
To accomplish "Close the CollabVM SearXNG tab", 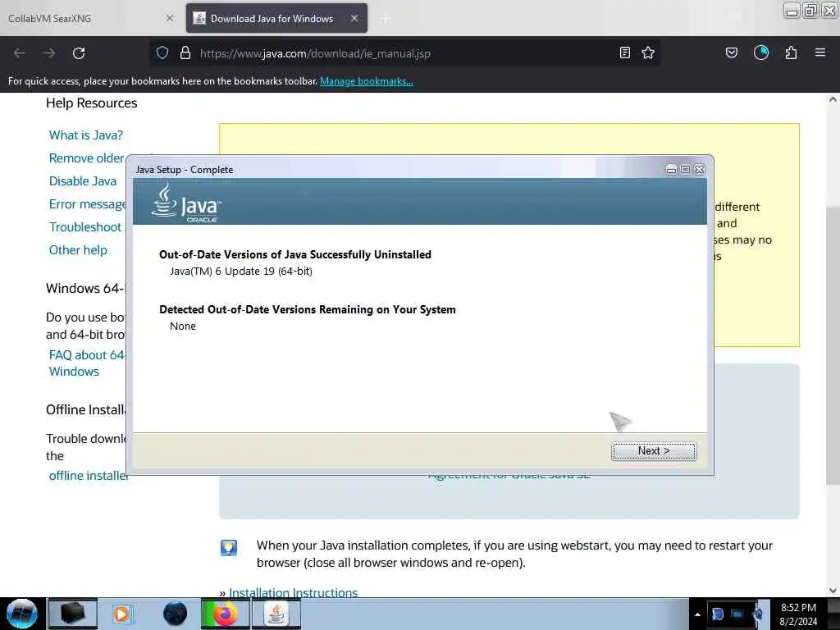I will (169, 18).
